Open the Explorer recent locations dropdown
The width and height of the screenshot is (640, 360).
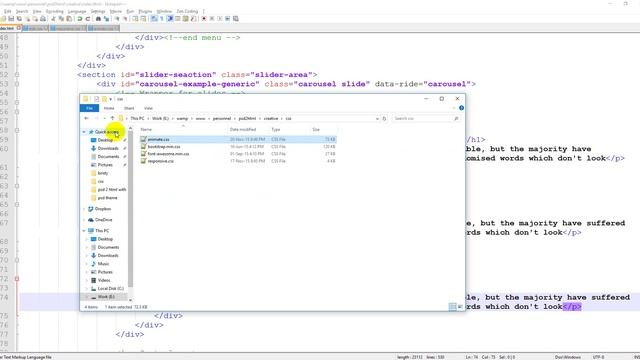pyautogui.click(x=104, y=118)
